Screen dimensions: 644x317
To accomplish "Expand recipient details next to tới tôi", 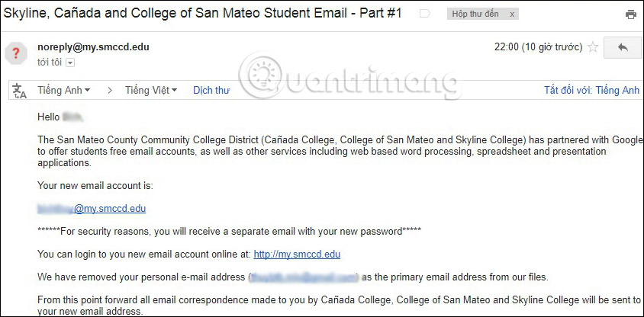I will click(70, 62).
